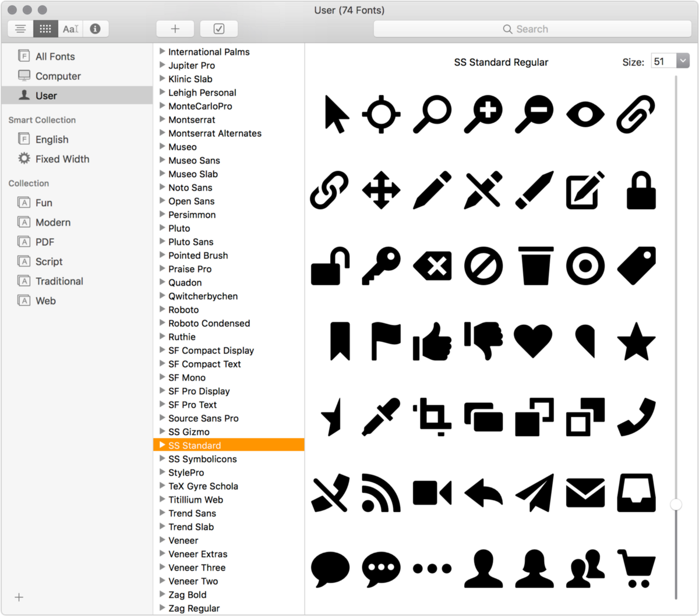
Task: Select the key glyph
Action: point(380,267)
